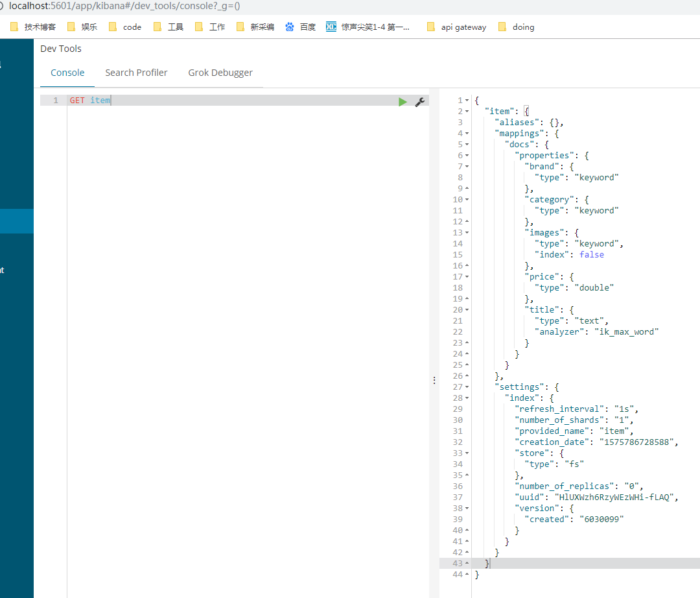This screenshot has width=700, height=598.
Task: Collapse the "price" fold arrow
Action: (x=467, y=276)
